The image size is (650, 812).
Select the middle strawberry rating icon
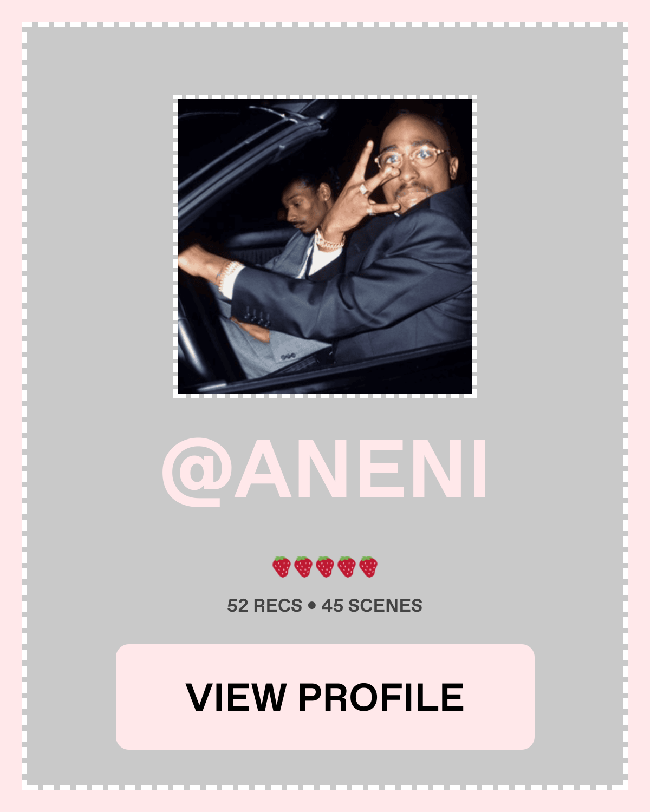point(325,567)
